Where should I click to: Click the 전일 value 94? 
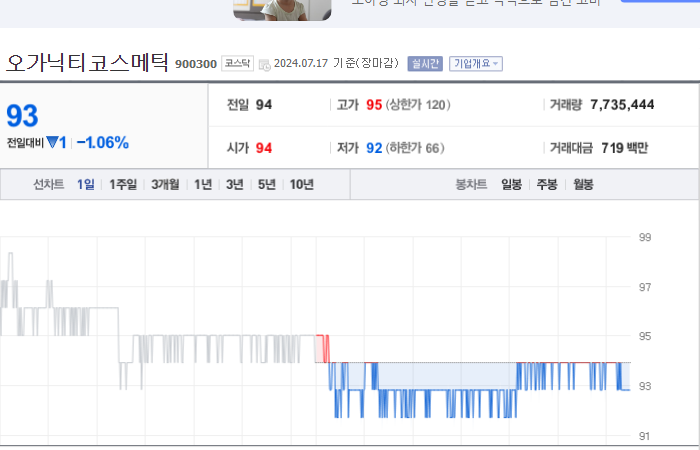coord(264,105)
